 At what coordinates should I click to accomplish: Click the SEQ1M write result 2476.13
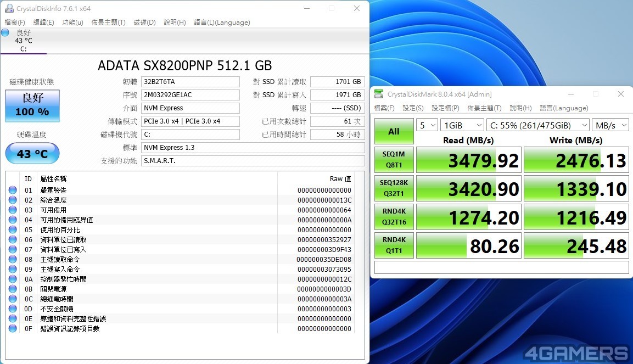click(x=576, y=160)
